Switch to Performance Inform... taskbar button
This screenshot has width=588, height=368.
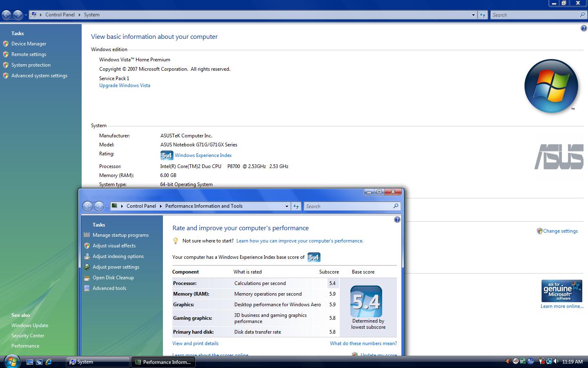163,362
